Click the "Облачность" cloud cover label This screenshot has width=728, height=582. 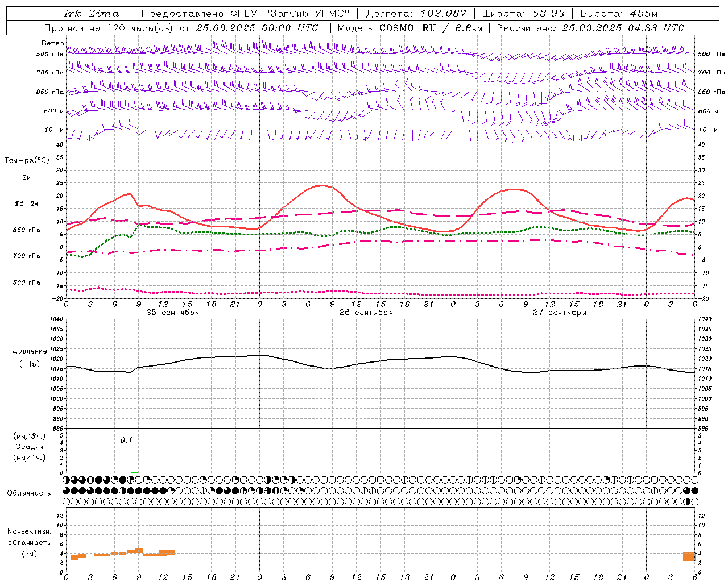[x=29, y=493]
